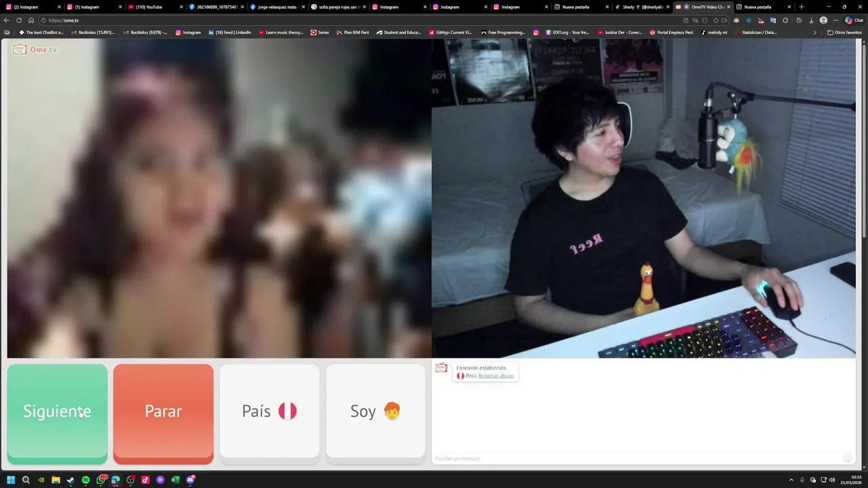The height and width of the screenshot is (488, 868).
Task: Open the browser settings and more menu
Action: pos(835,20)
